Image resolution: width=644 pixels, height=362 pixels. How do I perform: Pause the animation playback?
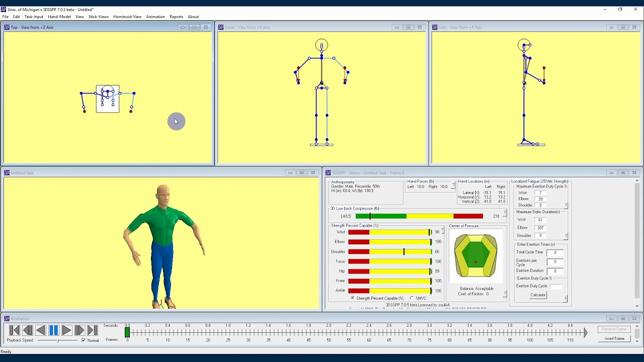point(54,330)
